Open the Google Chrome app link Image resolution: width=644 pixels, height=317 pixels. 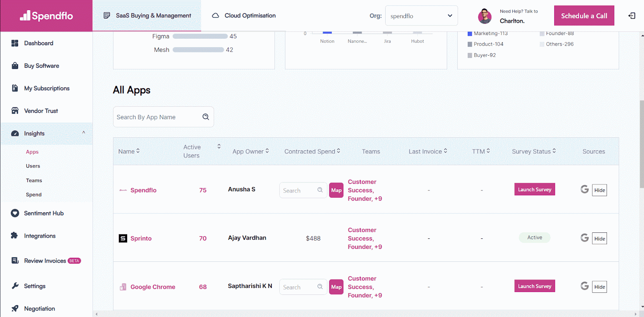(153, 287)
